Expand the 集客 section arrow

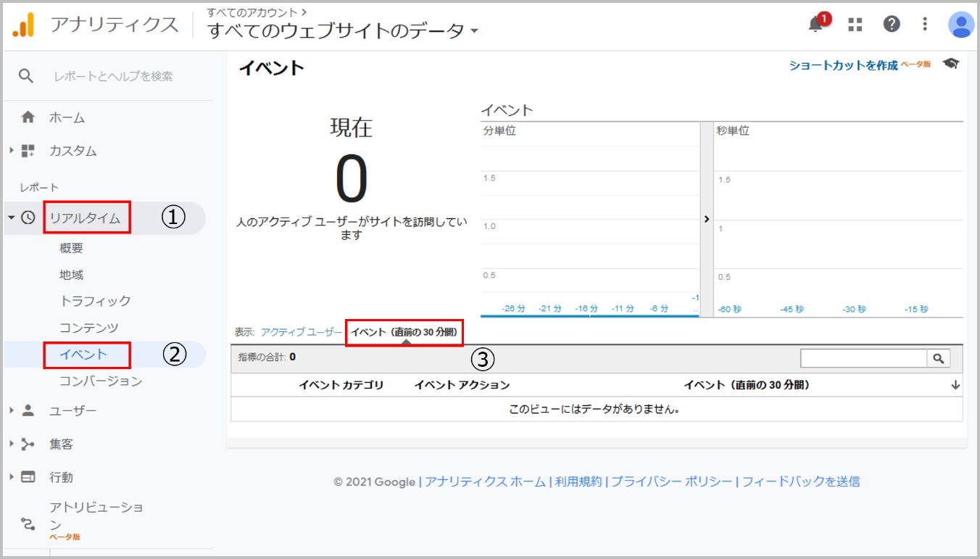point(12,444)
